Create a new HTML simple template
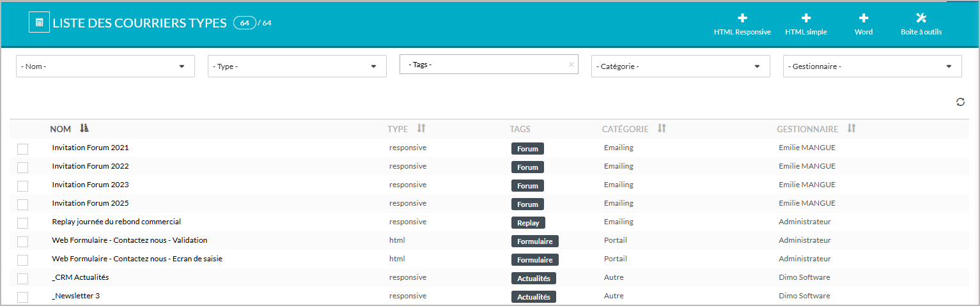Viewport: 980px width, 306px height. click(806, 19)
